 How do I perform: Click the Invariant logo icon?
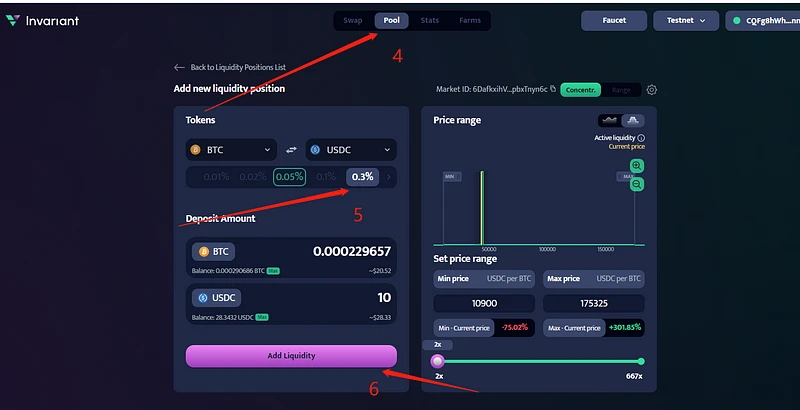(13, 20)
